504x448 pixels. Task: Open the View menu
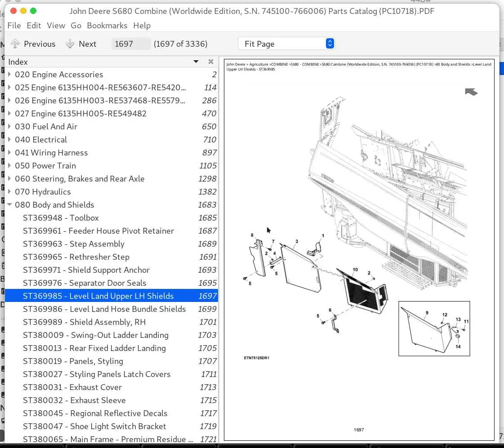56,25
